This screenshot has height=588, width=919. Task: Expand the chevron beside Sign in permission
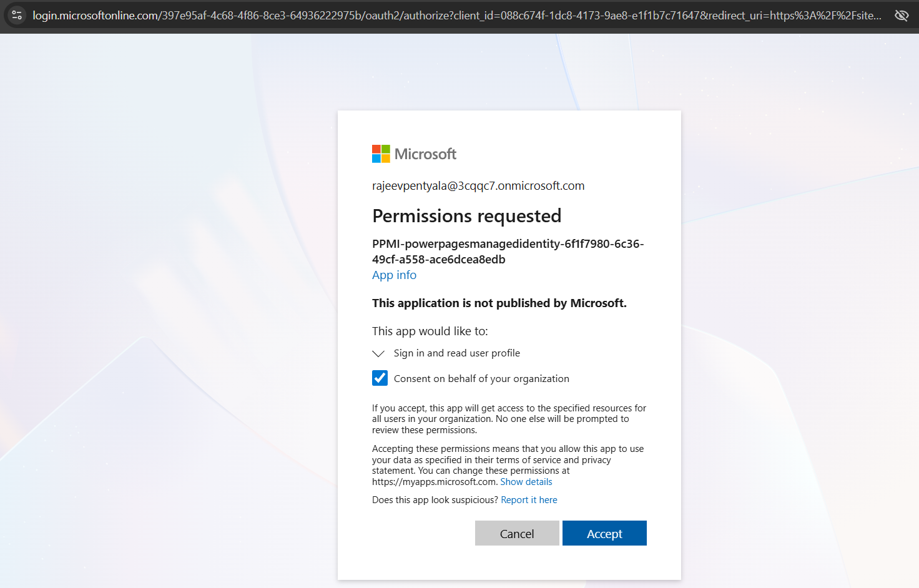coord(378,353)
